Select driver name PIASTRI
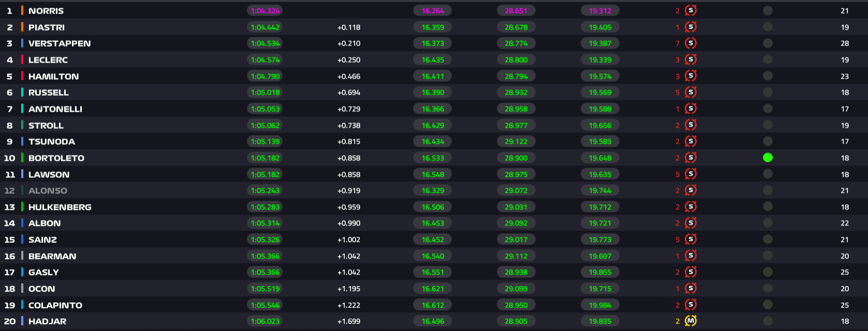 47,27
